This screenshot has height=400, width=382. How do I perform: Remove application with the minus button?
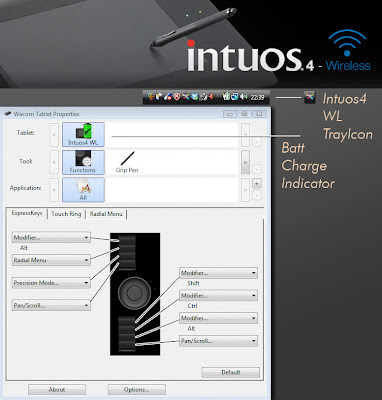pyautogui.click(x=257, y=195)
